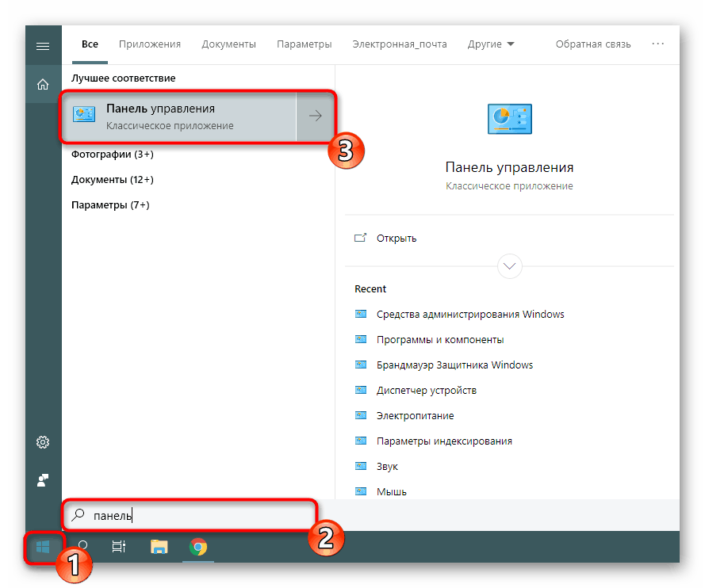Click the icon beside Электропитание
Image resolution: width=705 pixels, height=588 pixels.
point(361,415)
